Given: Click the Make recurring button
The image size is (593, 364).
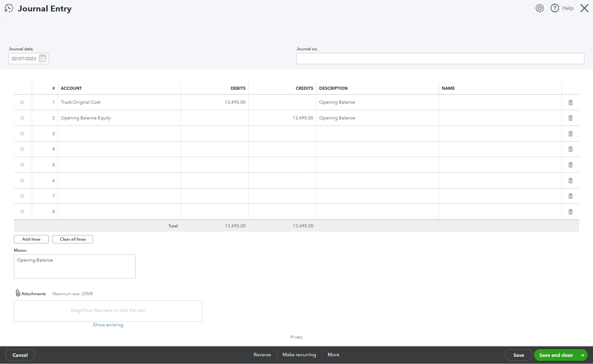Looking at the screenshot, I should click(x=299, y=355).
